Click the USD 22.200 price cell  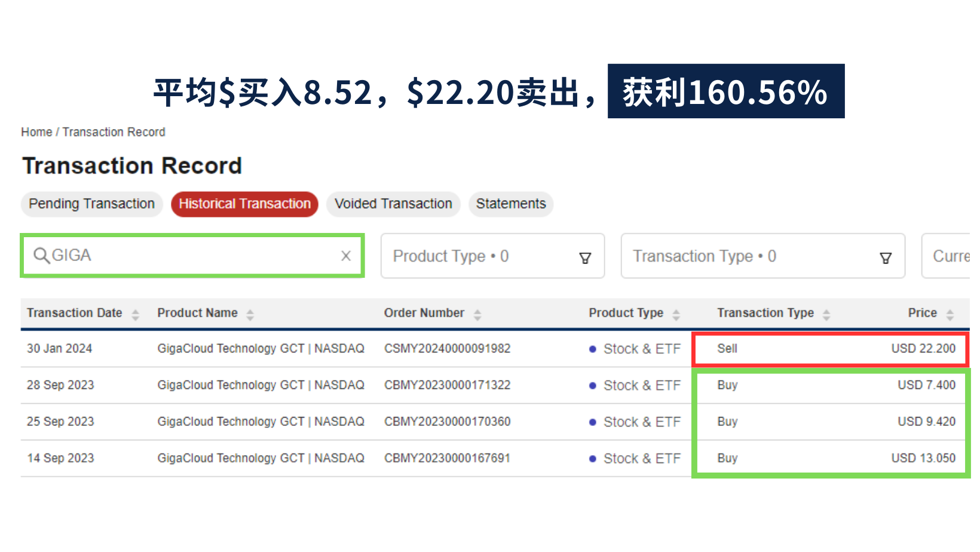coord(924,348)
